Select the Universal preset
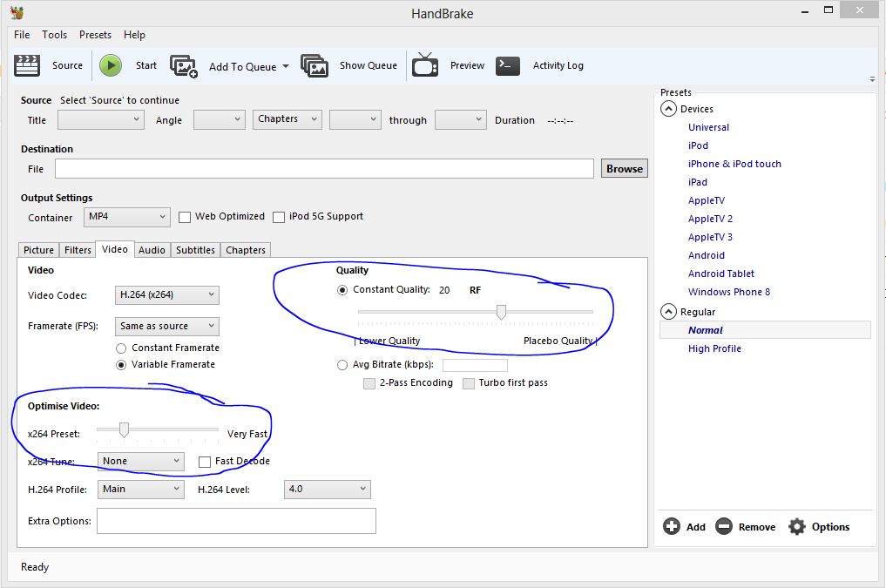 708,127
